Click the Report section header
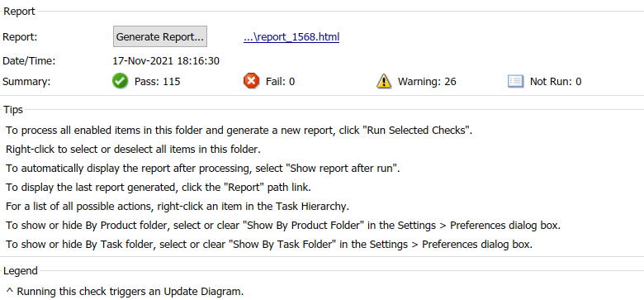The image size is (644, 300). 19,12
